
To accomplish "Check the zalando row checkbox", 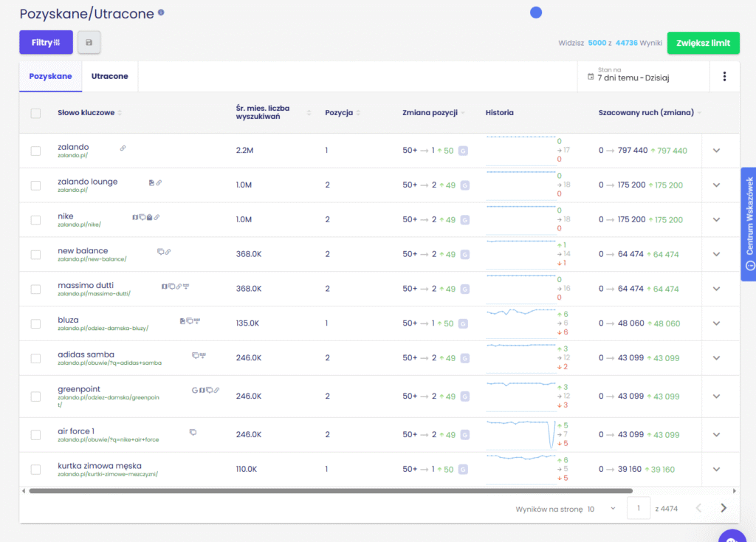I will [x=35, y=151].
